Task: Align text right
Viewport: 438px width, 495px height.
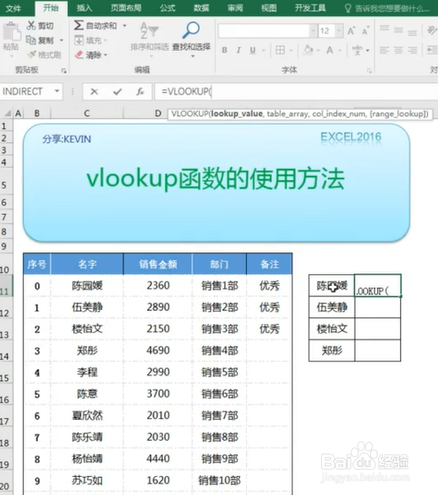Action: (x=412, y=50)
